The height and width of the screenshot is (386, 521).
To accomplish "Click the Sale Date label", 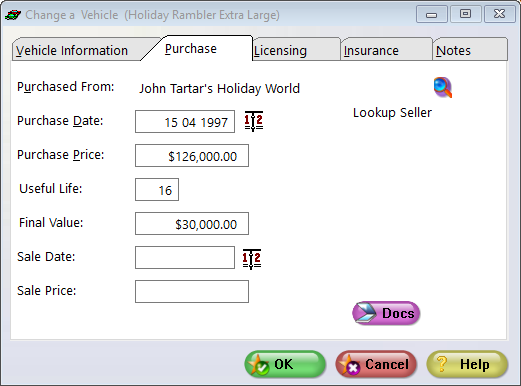I will [x=46, y=257].
